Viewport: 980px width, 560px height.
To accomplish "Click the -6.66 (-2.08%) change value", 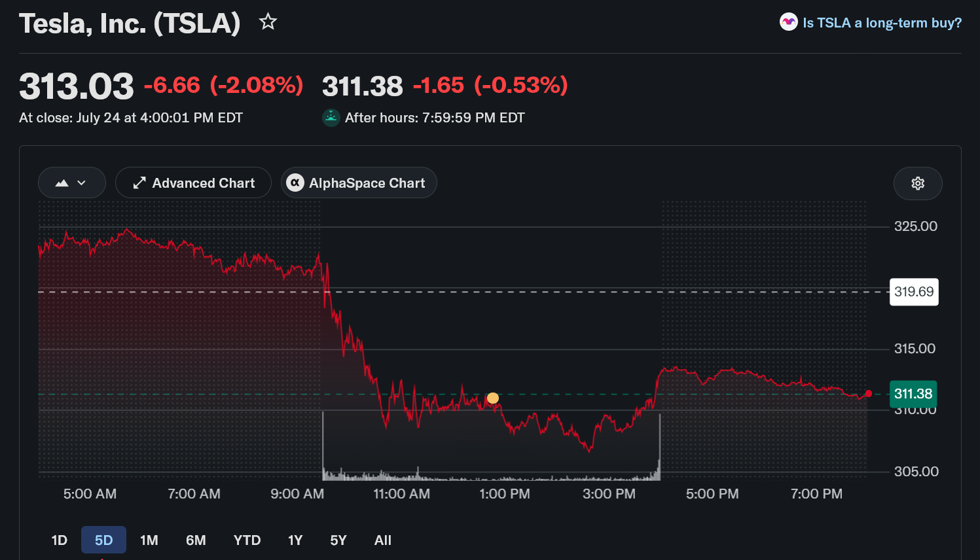I will pyautogui.click(x=223, y=85).
